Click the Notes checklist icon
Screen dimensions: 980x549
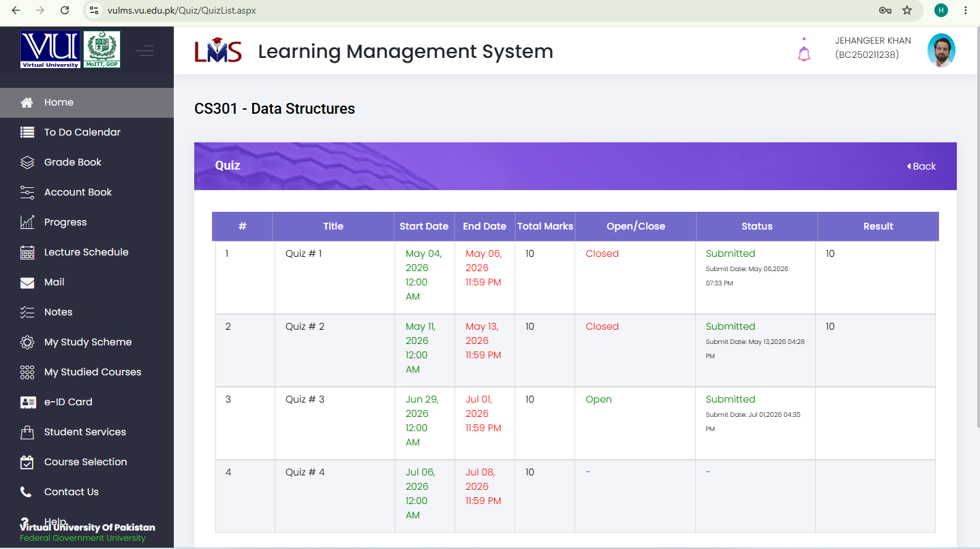pyautogui.click(x=27, y=313)
